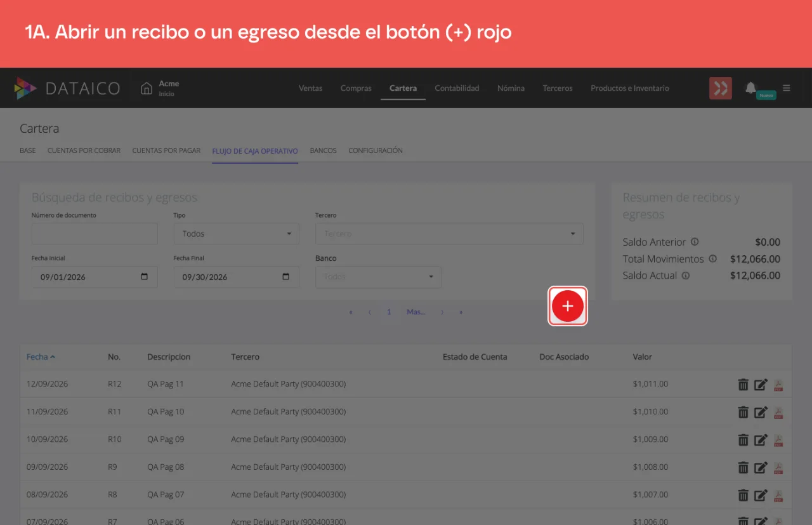Open the notifications bell icon
812x525 pixels.
coord(750,88)
